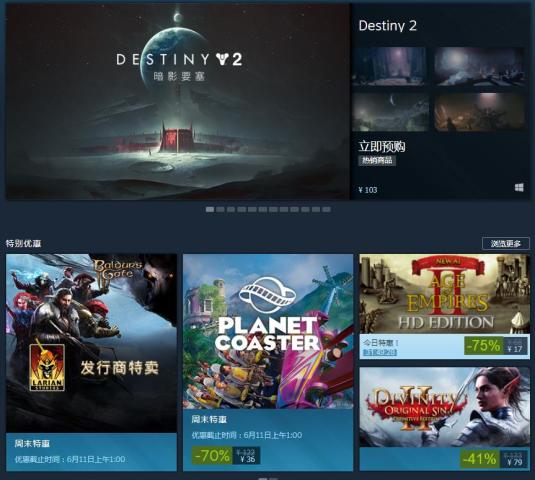Select the last carousel page indicator
The image size is (535, 480).
(327, 209)
